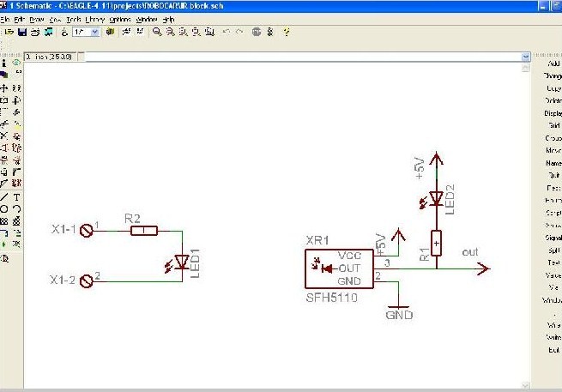This screenshot has width=562, height=392.
Task: Open the Library menu
Action: (95, 18)
